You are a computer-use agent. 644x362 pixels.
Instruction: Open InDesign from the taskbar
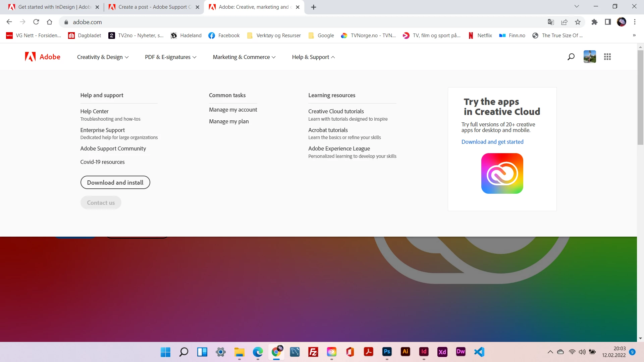coord(424,352)
